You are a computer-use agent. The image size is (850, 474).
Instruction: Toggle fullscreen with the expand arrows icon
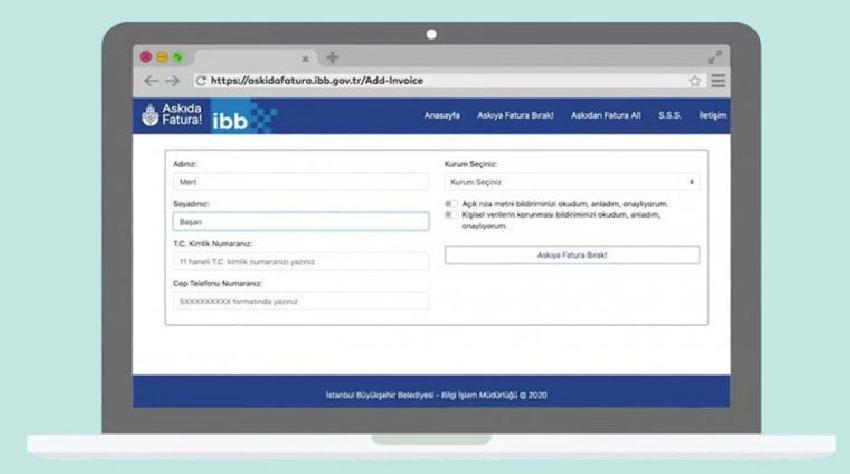click(x=715, y=58)
